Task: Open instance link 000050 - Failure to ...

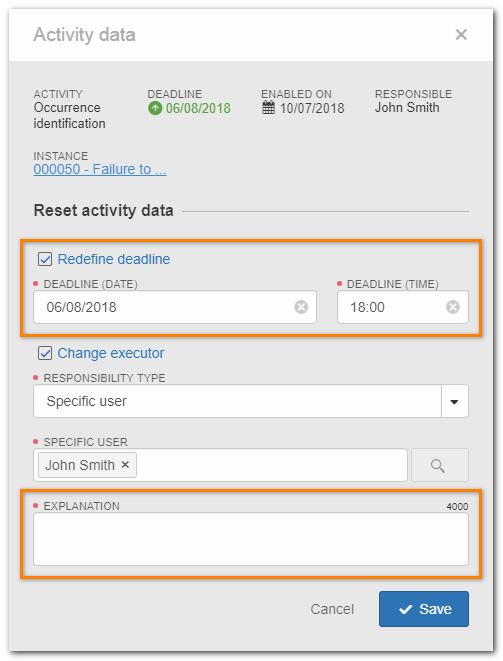Action: coord(100,169)
